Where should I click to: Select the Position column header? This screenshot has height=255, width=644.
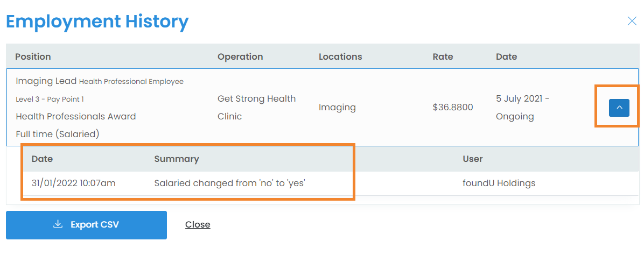point(33,56)
